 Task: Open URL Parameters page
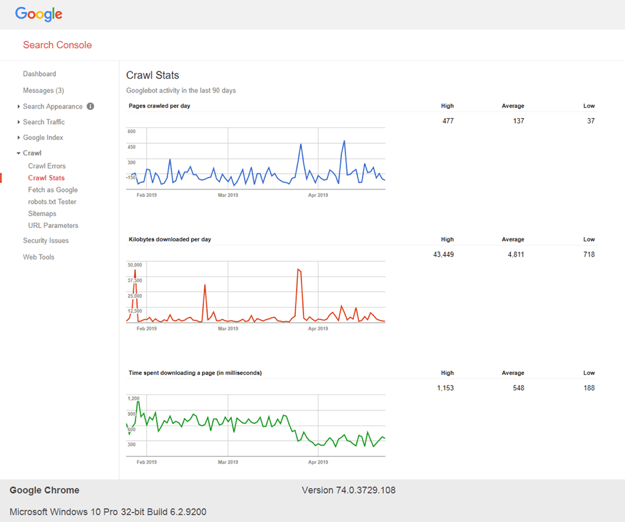coord(53,226)
